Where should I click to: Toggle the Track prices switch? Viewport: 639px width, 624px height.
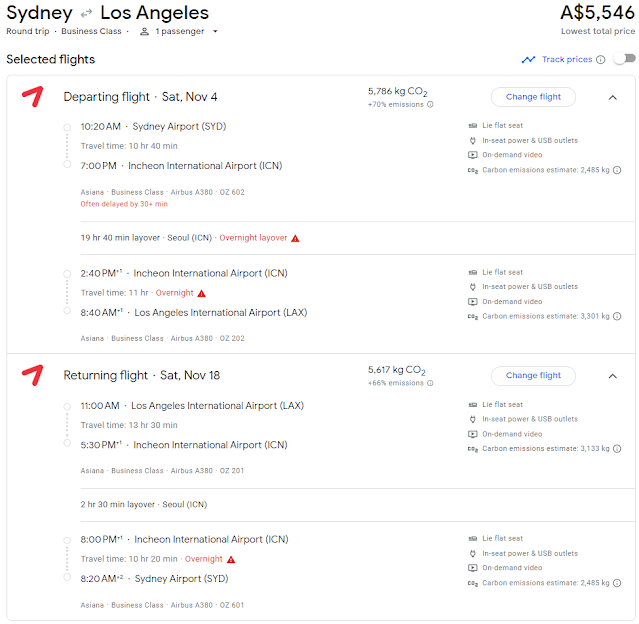(625, 59)
